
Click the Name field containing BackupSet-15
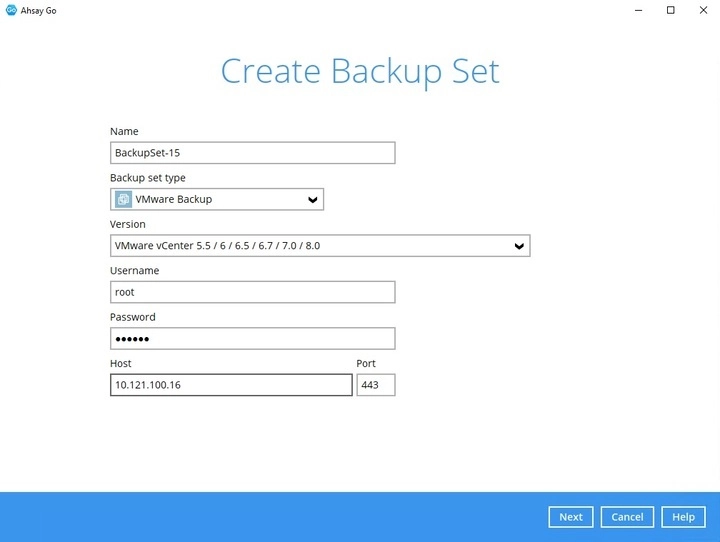point(253,153)
